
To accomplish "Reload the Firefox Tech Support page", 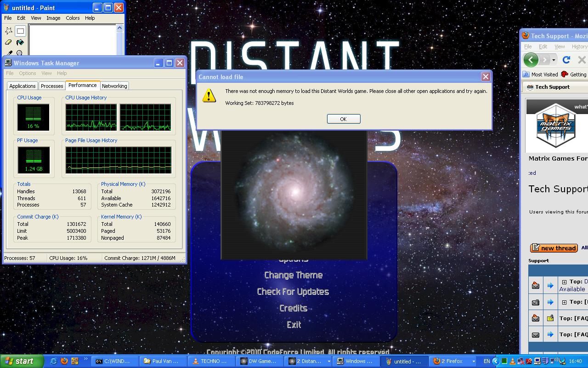I will (566, 60).
